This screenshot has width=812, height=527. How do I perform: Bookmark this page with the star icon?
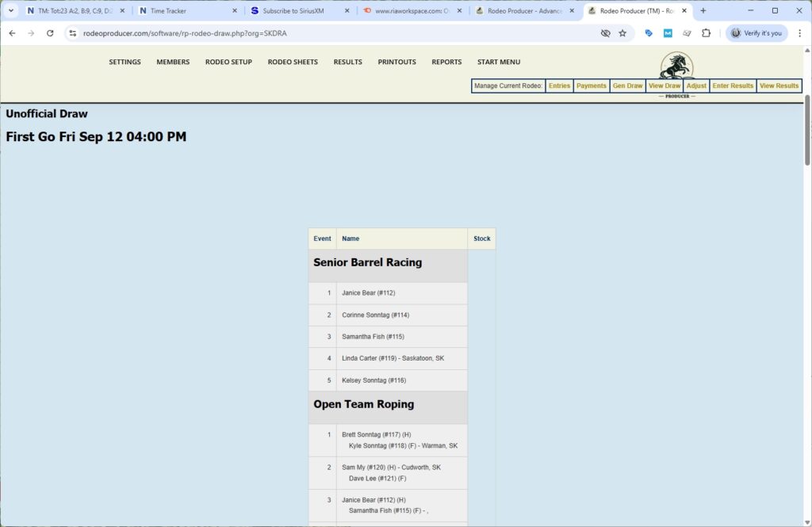coord(622,33)
